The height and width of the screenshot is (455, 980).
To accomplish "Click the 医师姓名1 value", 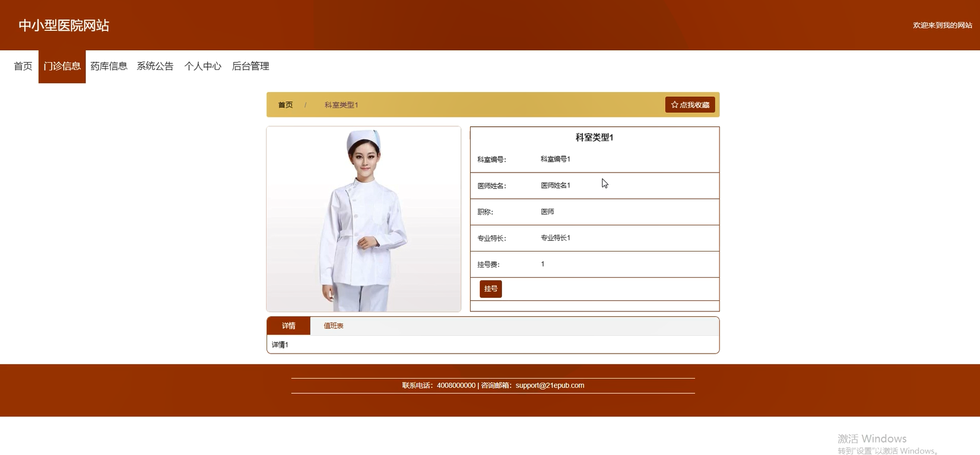I will [x=556, y=185].
